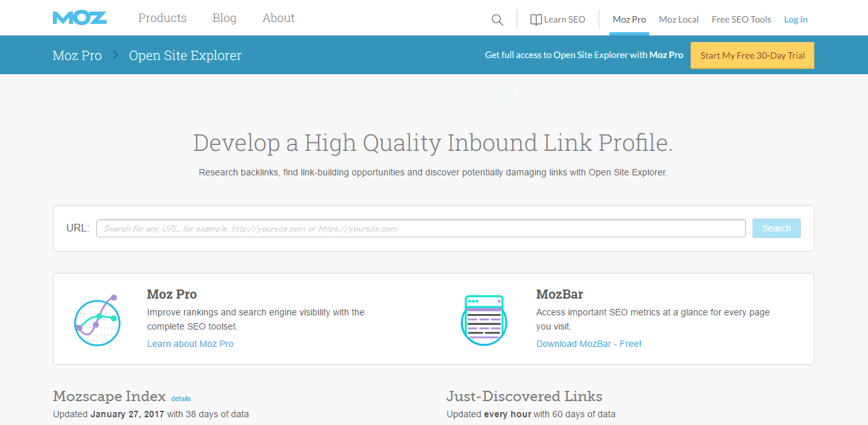
Task: Open Learn about Moz Pro link
Action: click(190, 344)
